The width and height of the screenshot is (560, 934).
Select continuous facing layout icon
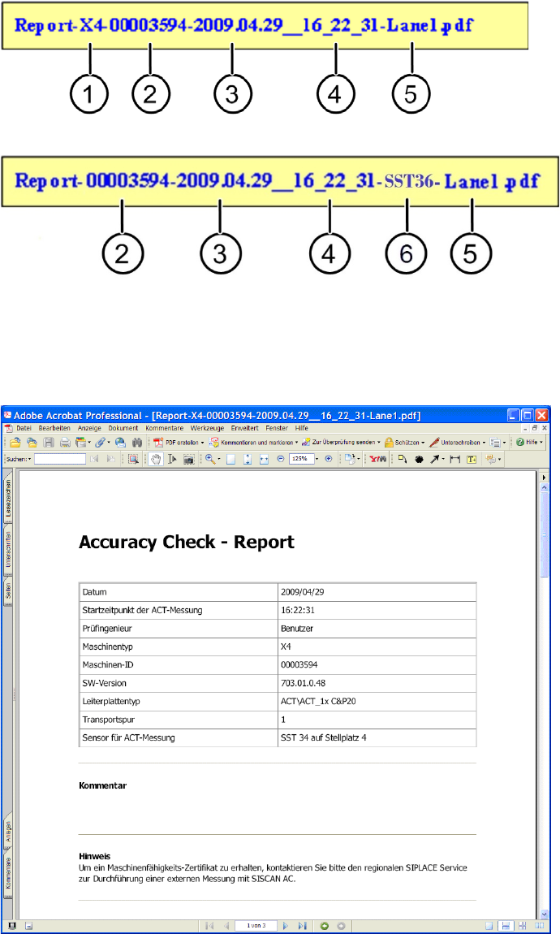[x=523, y=926]
